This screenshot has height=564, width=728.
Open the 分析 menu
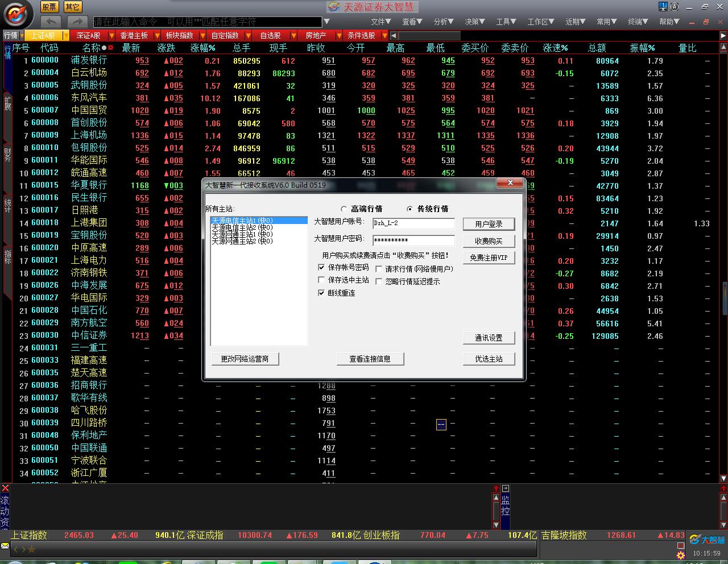tap(443, 22)
